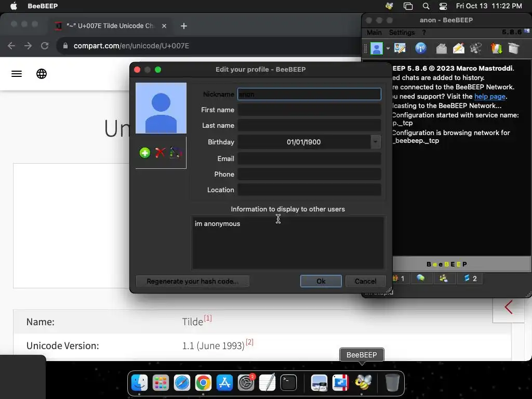Image resolution: width=532 pixels, height=399 pixels.
Task: Switch to the bottom tab labeled 2
Action: click(470, 278)
